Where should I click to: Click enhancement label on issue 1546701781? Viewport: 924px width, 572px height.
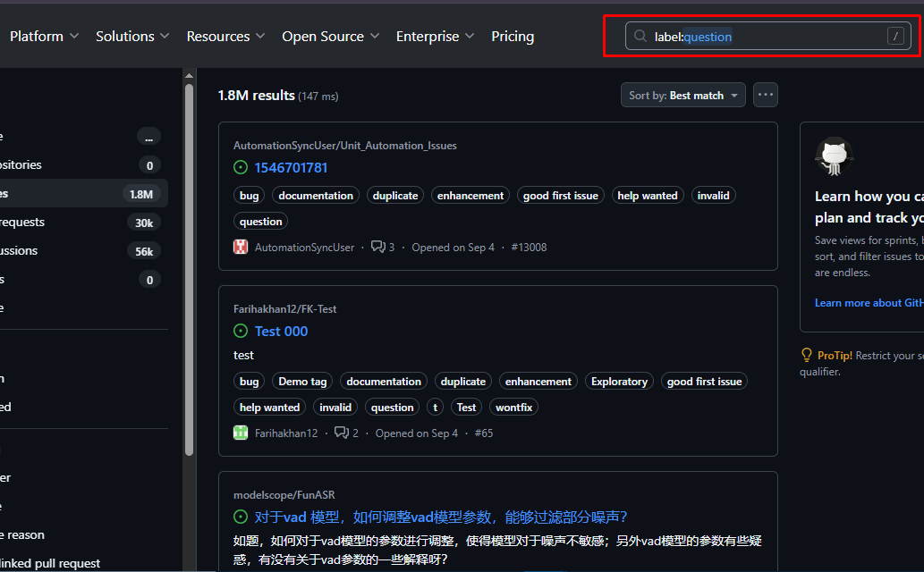tap(470, 196)
